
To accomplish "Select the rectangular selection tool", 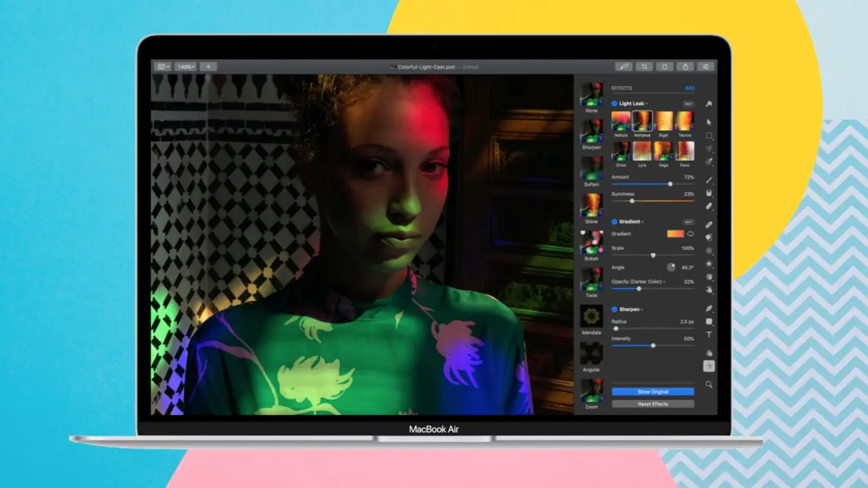I will tap(709, 136).
